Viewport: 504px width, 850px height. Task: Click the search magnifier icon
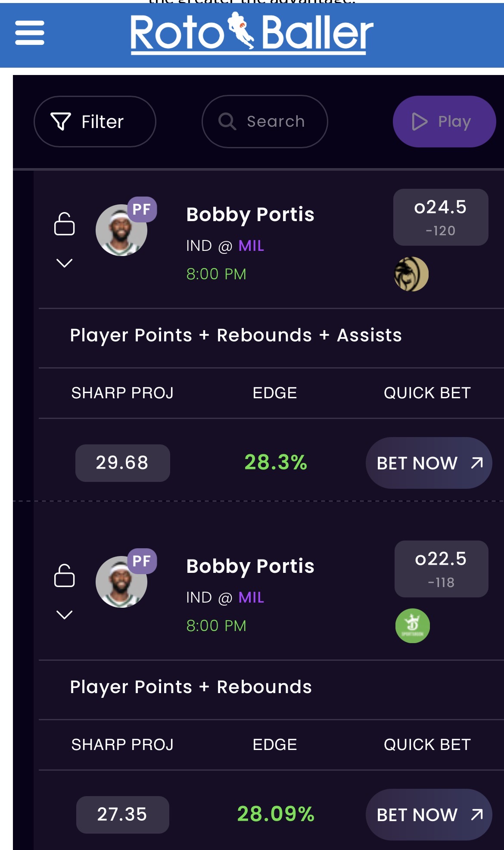tap(227, 122)
